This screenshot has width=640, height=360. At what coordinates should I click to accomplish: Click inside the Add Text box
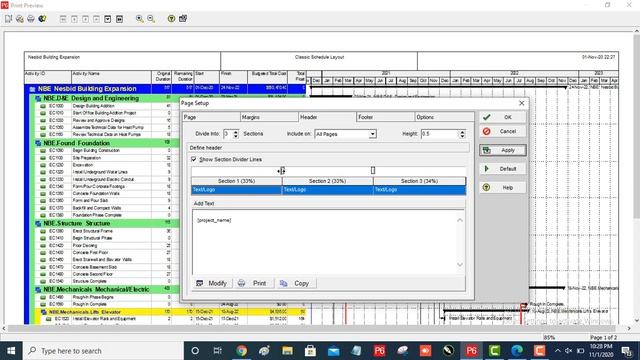tap(324, 242)
